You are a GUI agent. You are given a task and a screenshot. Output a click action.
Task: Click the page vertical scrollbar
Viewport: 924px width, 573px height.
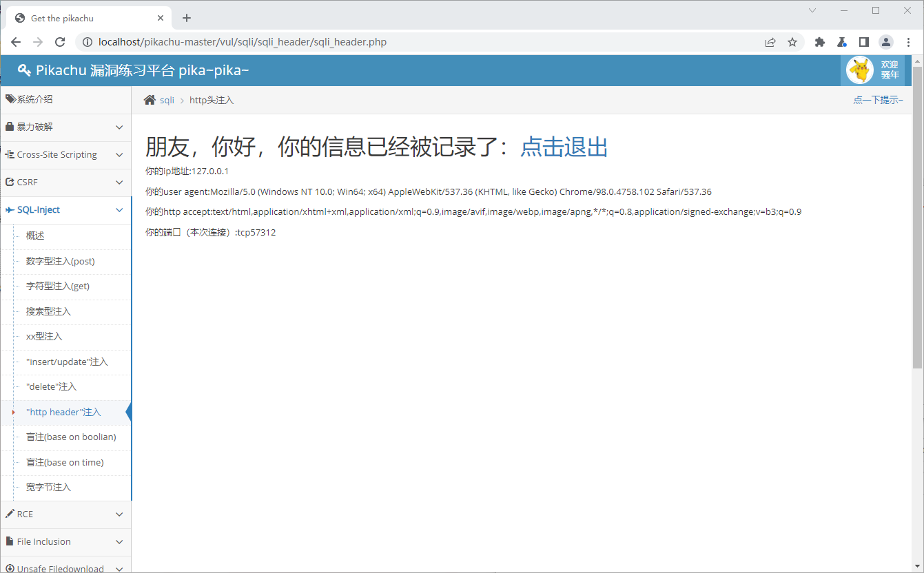[917, 217]
